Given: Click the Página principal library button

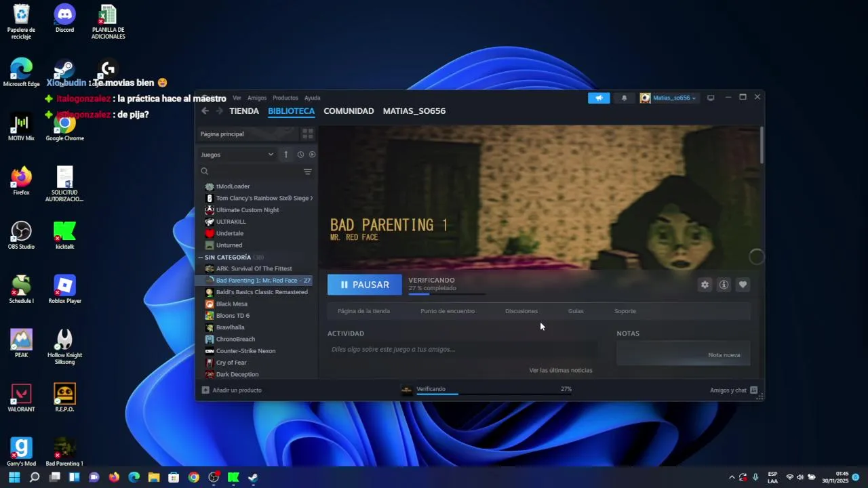Looking at the screenshot, I should pos(248,134).
